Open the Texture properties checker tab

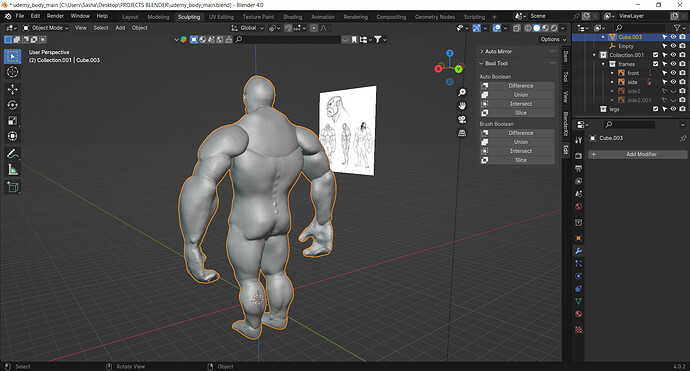click(x=579, y=330)
